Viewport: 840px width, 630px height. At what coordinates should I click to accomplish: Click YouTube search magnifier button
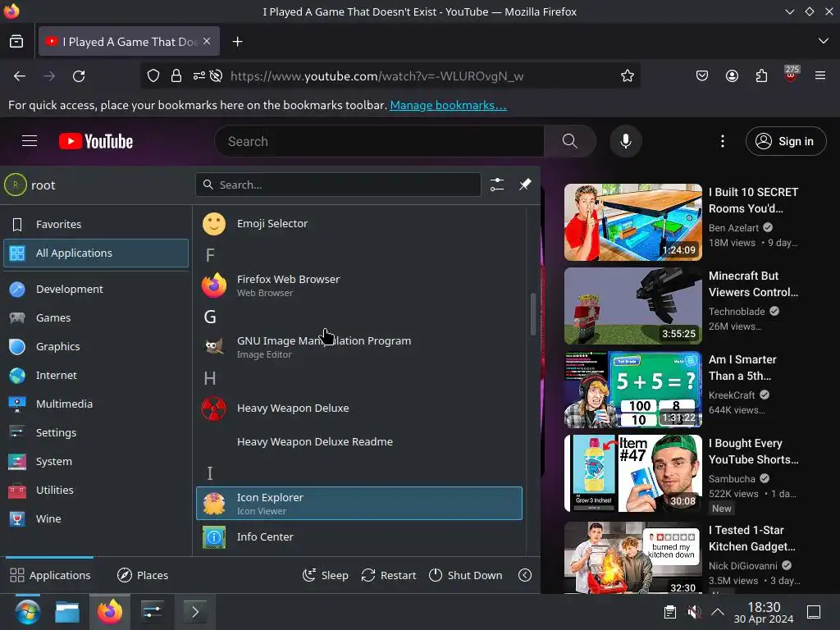(x=569, y=141)
